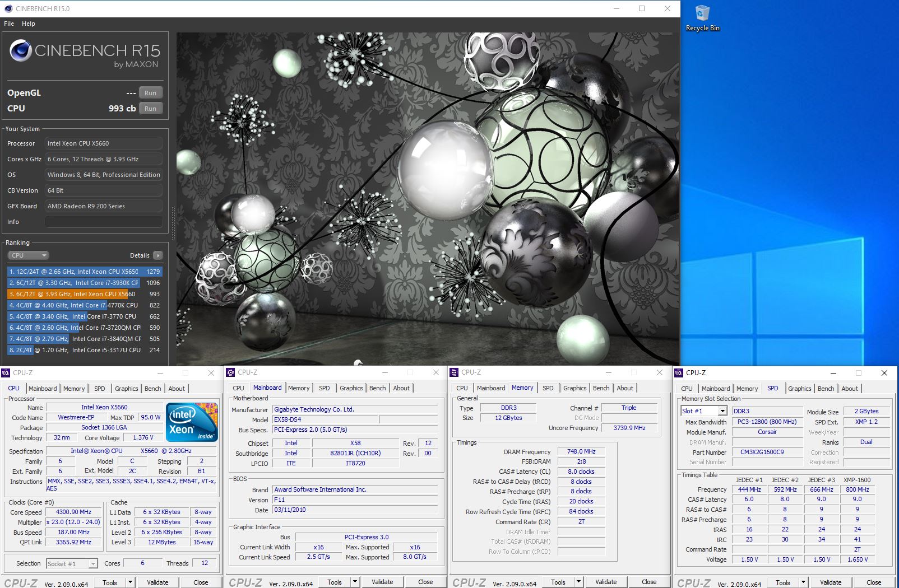Click the CPU-Z icon in SPD window title
The width and height of the screenshot is (899, 588).
[x=679, y=372]
